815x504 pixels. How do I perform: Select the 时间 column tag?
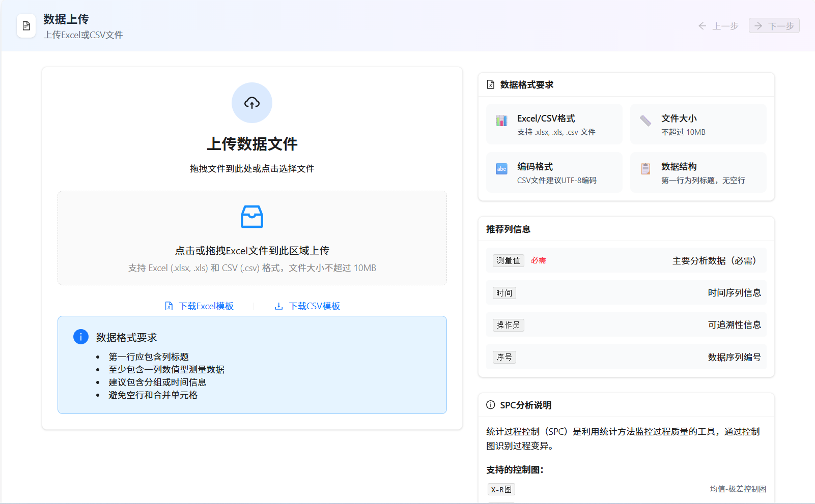pos(504,293)
